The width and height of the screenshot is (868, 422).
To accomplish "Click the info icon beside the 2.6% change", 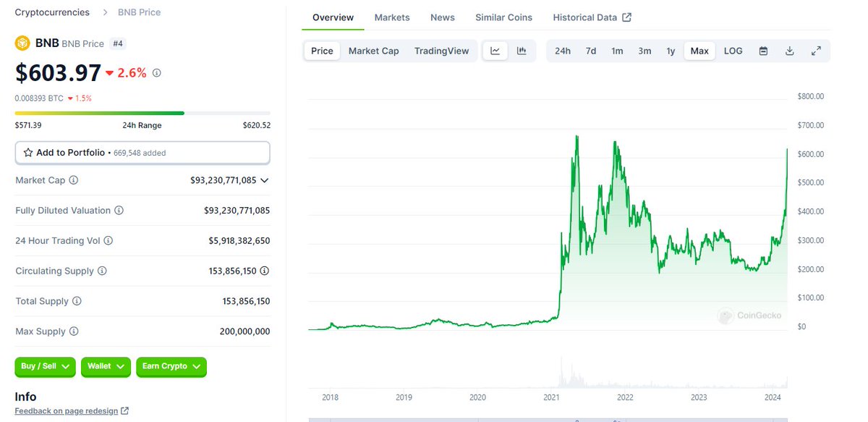I will [157, 73].
